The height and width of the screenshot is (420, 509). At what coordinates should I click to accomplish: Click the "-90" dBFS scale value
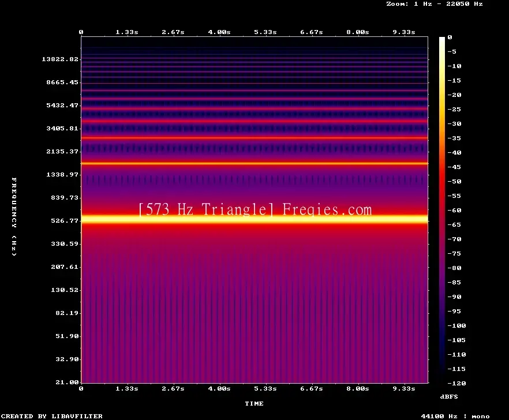coord(454,297)
